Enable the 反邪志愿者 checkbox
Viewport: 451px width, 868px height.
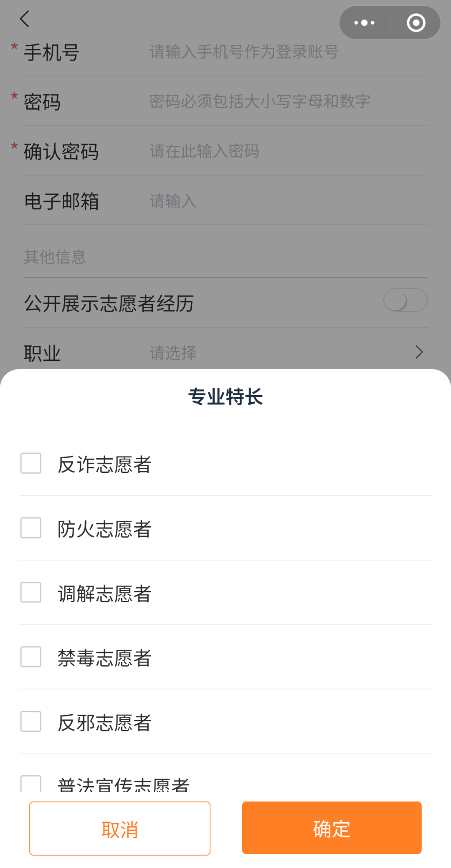pos(31,721)
